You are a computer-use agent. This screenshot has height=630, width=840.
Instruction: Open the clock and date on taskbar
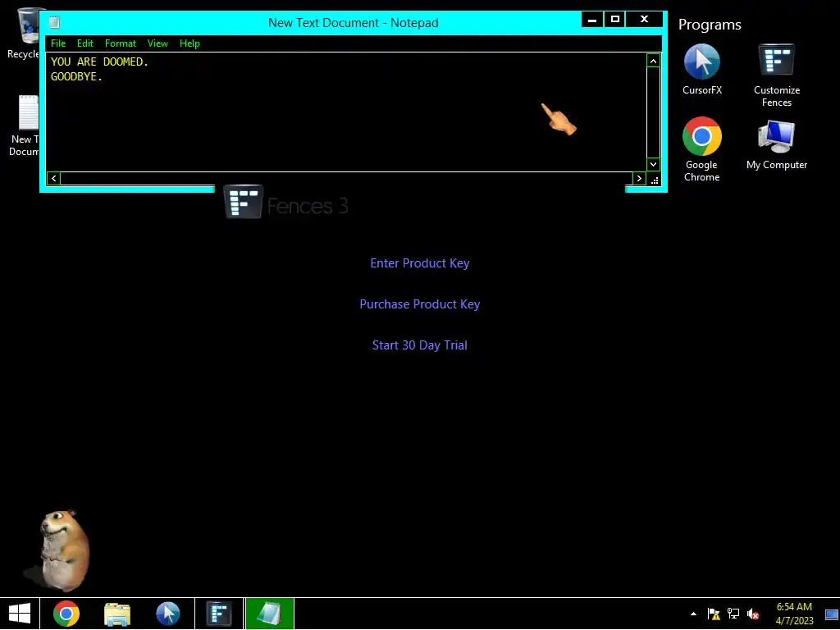tap(794, 614)
